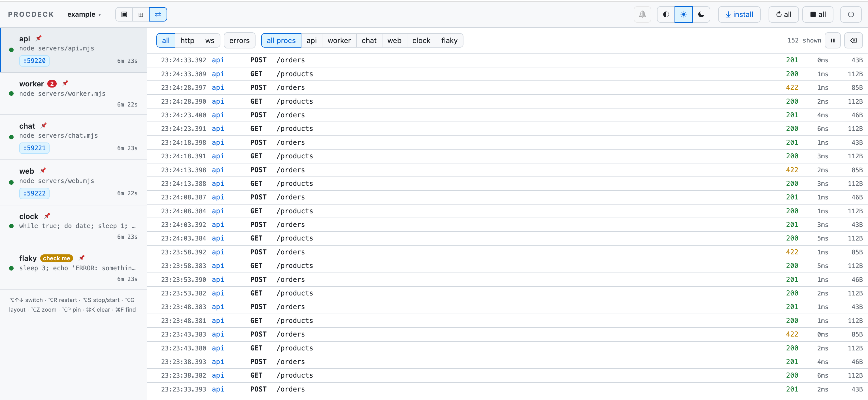Select the 'all' protocol filter
Screen dimensions: 868x400
(x=166, y=41)
